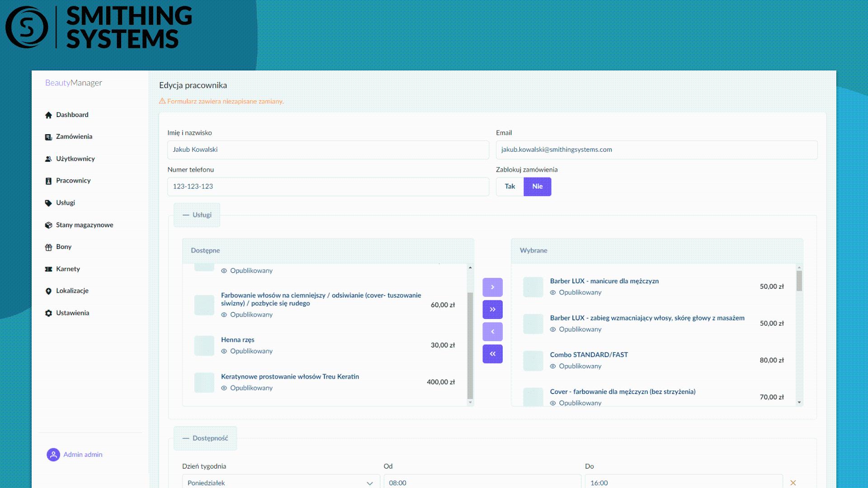This screenshot has width=868, height=488.
Task: Click the Dostępne list header
Action: 328,251
